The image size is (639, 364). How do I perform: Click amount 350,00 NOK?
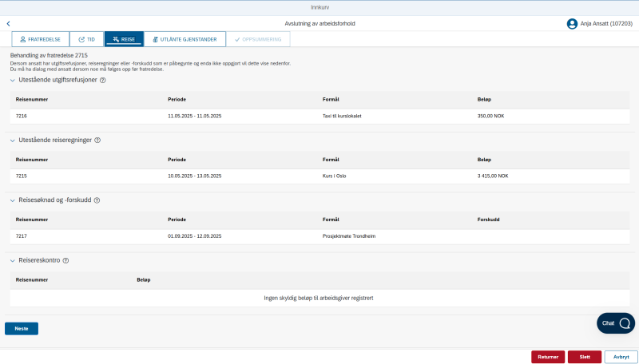tap(490, 116)
